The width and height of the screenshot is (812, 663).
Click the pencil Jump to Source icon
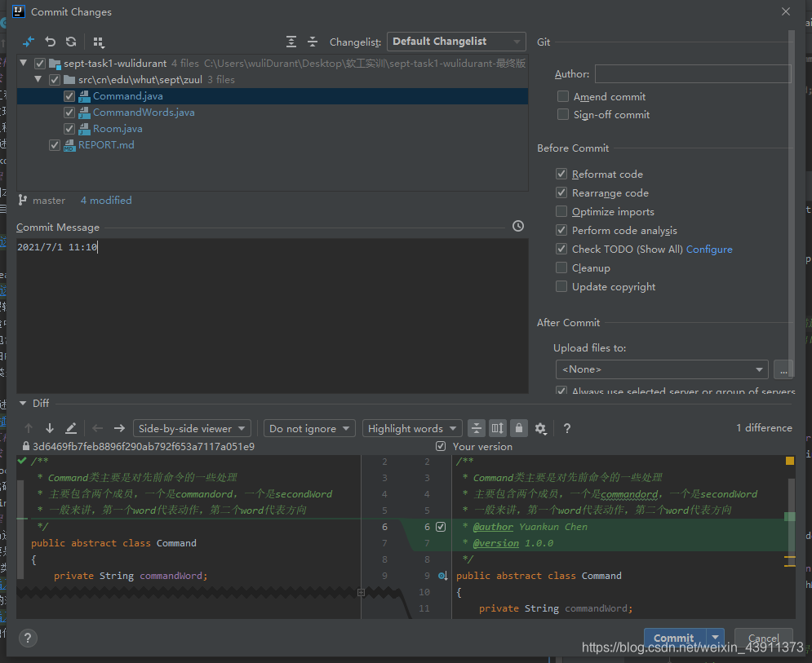(71, 428)
